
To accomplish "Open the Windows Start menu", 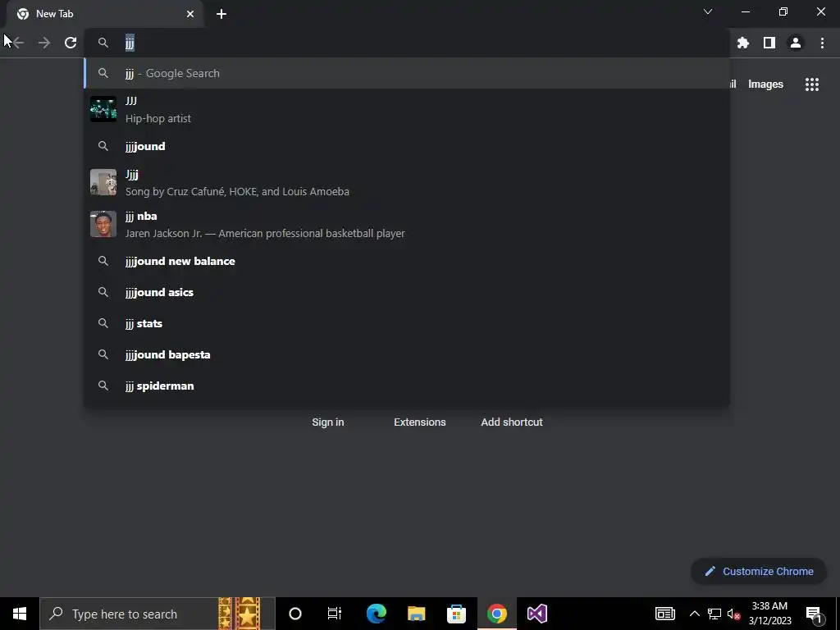I will pyautogui.click(x=20, y=614).
